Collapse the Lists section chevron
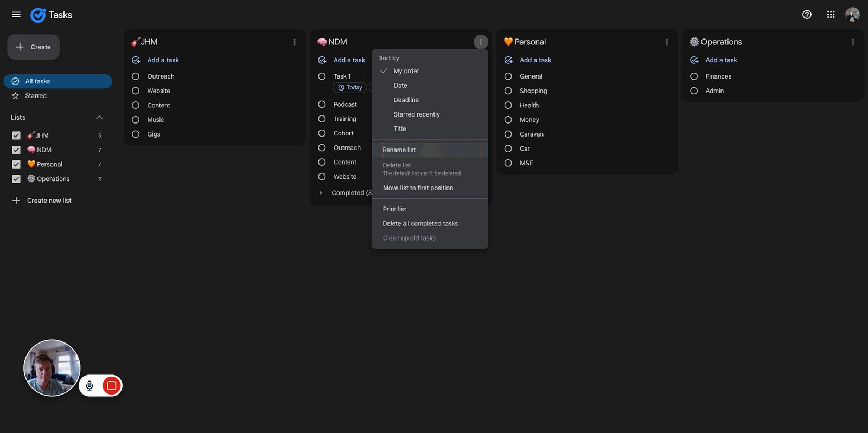 (x=99, y=118)
